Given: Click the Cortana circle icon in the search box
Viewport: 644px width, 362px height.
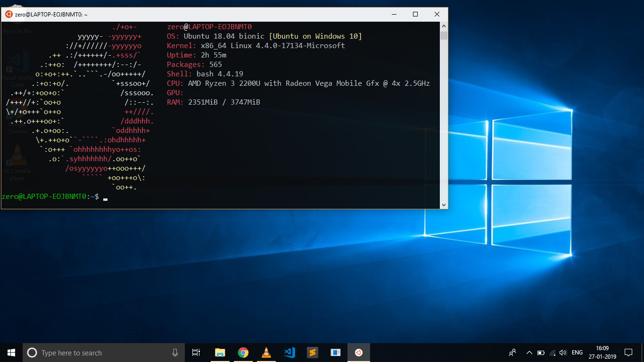Looking at the screenshot, I should point(32,353).
